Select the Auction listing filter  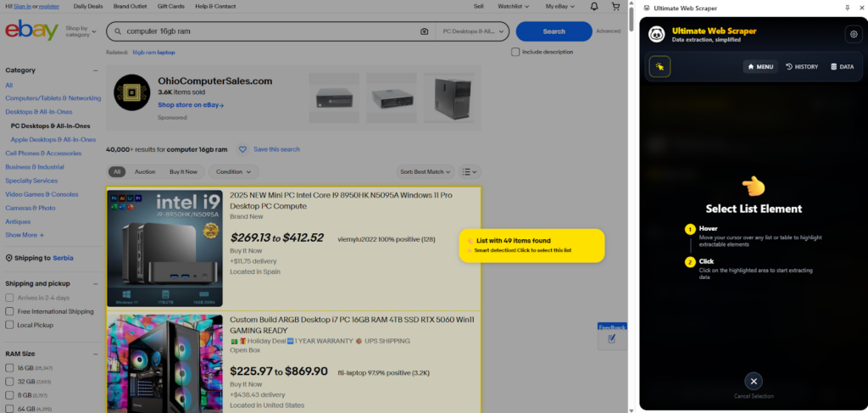[145, 171]
